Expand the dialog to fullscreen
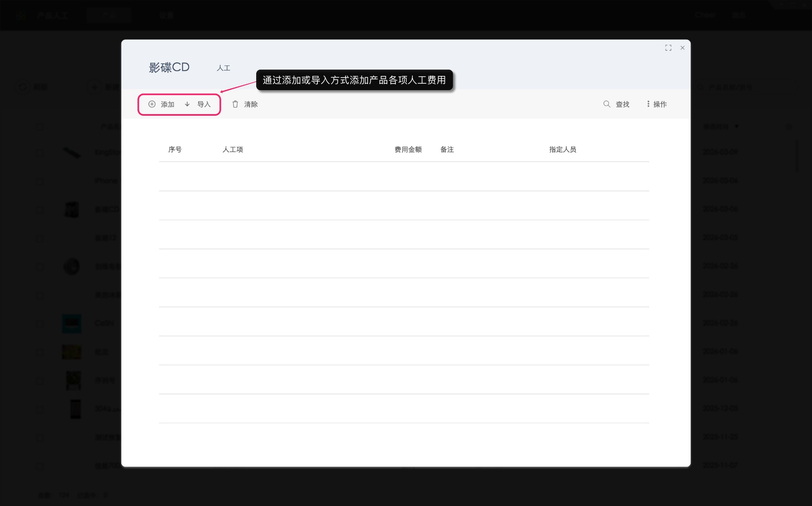Viewport: 812px width, 506px height. pos(668,48)
